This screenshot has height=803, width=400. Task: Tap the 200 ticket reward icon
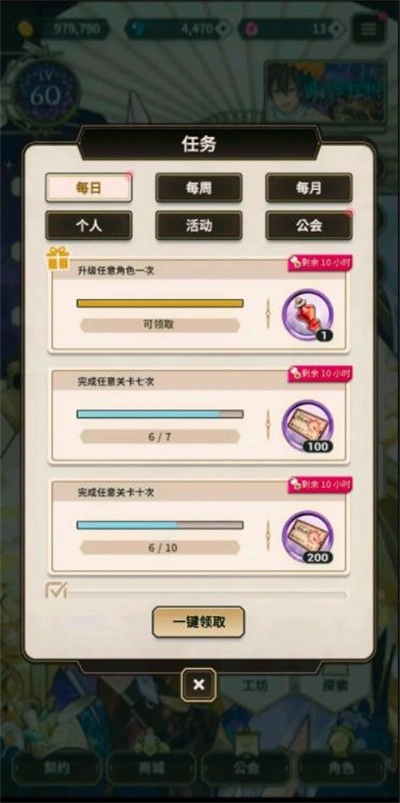[308, 537]
